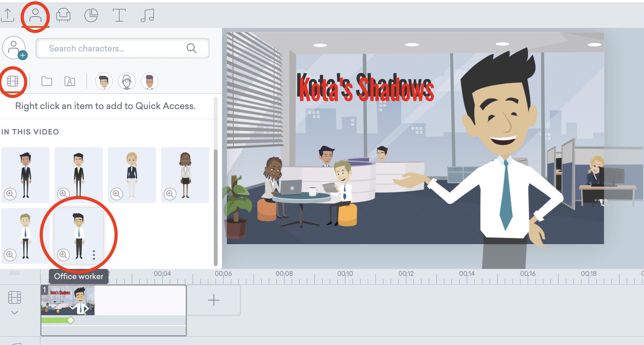644x345 pixels.
Task: Open the Upload media icon
Action: coord(9,15)
